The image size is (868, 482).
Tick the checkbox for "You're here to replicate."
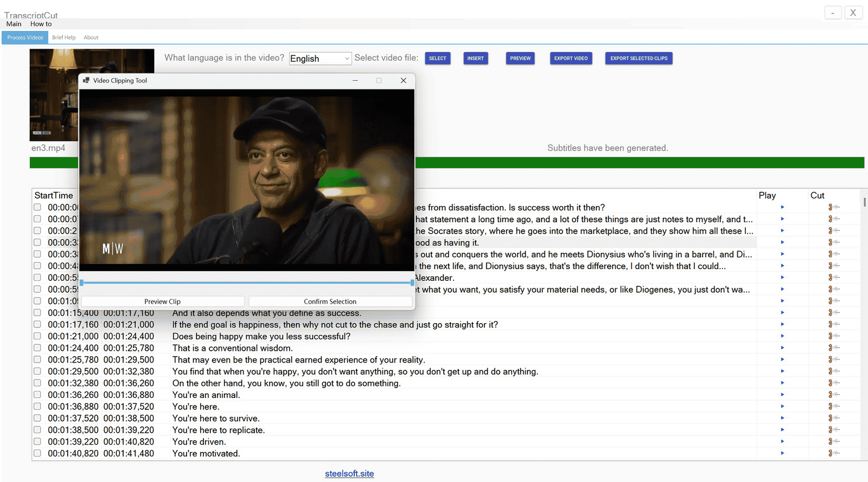[37, 430]
